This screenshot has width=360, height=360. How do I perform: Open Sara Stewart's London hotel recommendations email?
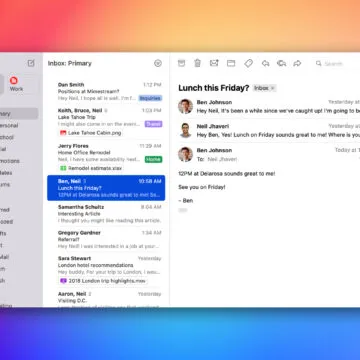point(106,270)
